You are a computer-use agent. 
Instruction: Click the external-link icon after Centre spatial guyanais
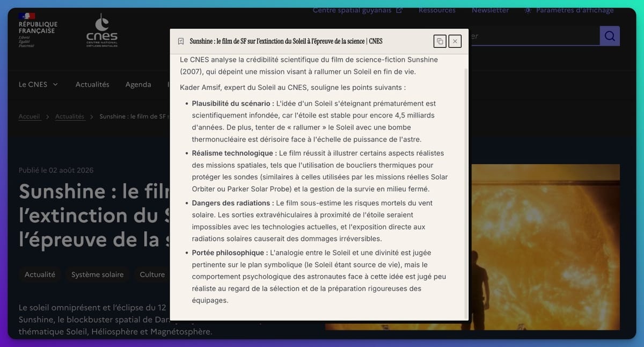[x=399, y=10]
